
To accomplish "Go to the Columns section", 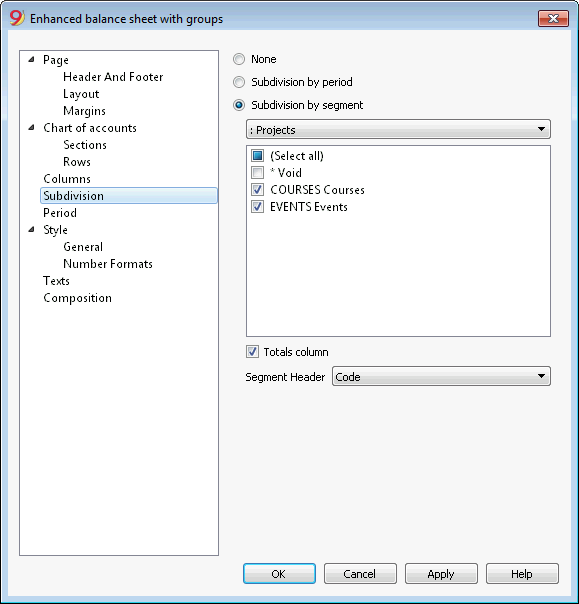I will (67, 179).
